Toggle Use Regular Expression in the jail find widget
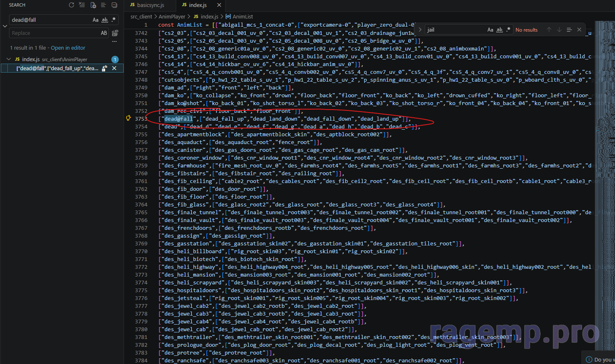This screenshot has height=364, width=615. 509,30
